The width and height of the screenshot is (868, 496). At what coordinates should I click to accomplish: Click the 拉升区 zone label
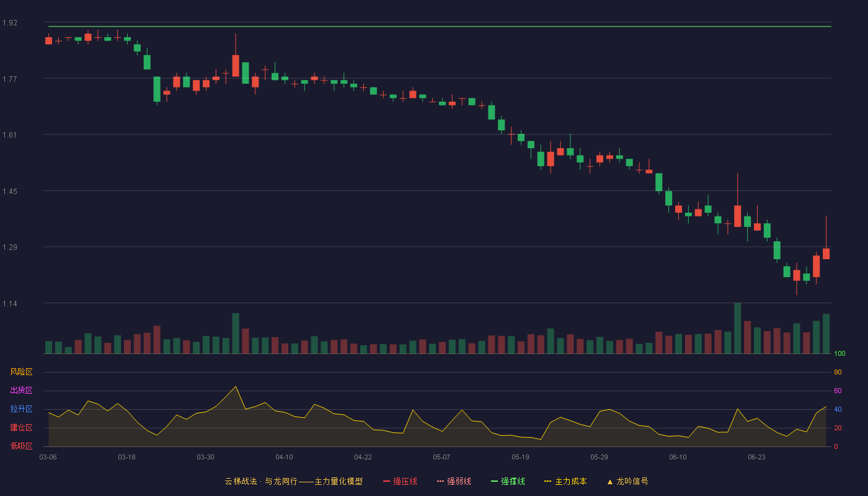pyautogui.click(x=21, y=409)
